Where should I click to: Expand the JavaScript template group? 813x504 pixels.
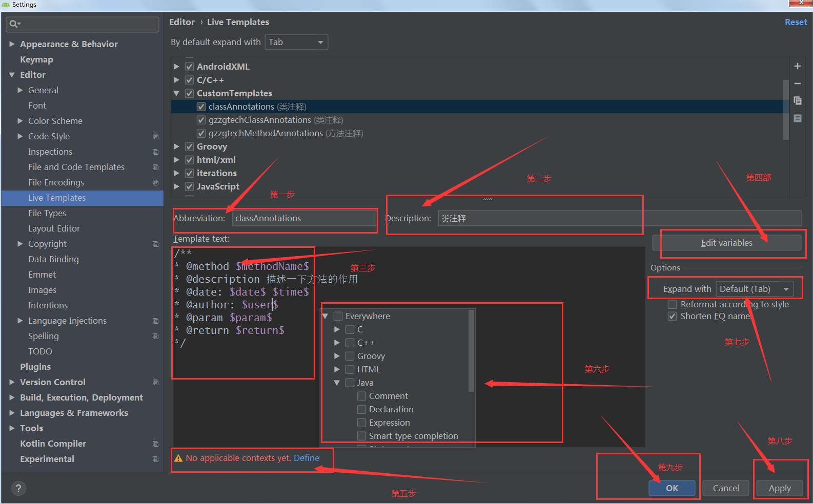(x=176, y=186)
